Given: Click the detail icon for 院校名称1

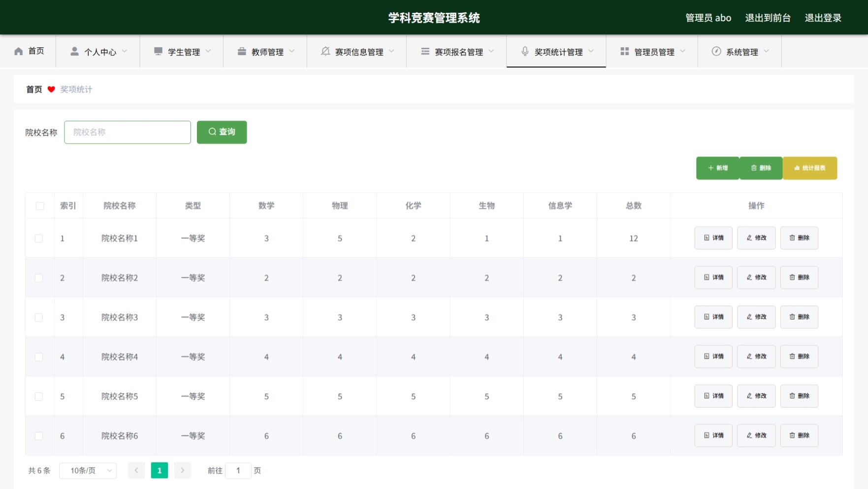Looking at the screenshot, I should click(x=707, y=238).
